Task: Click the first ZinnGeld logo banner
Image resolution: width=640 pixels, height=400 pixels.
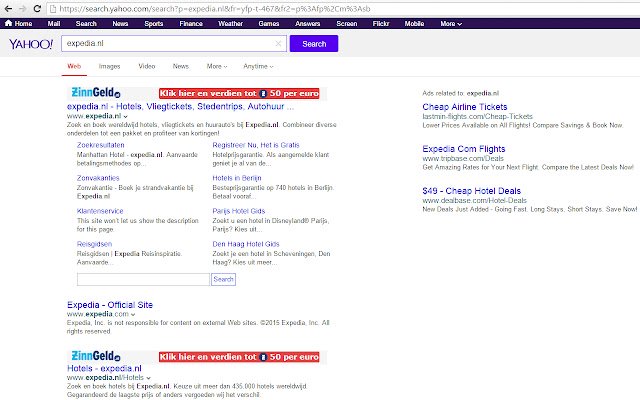Action: tap(96, 93)
